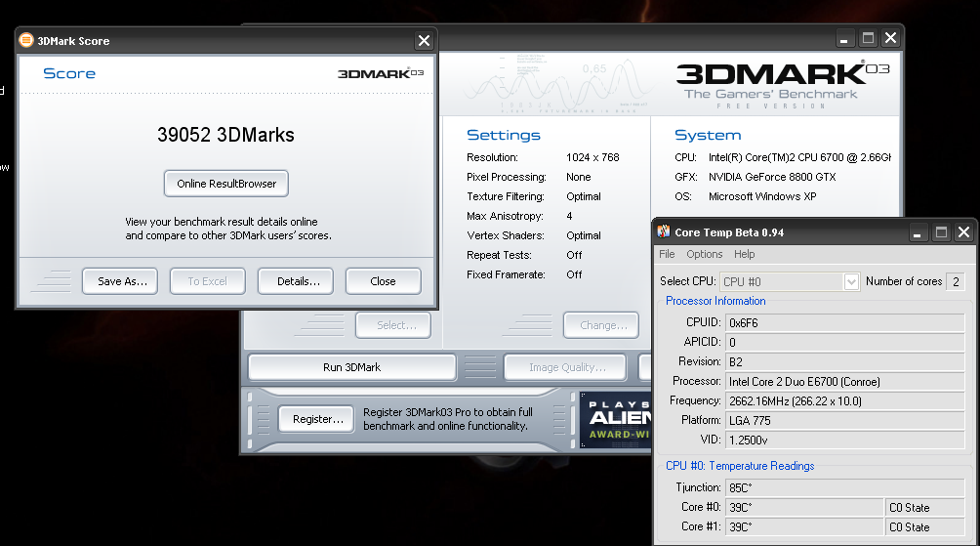Click the Platform value LGA 775
The height and width of the screenshot is (546, 980).
[x=845, y=420]
